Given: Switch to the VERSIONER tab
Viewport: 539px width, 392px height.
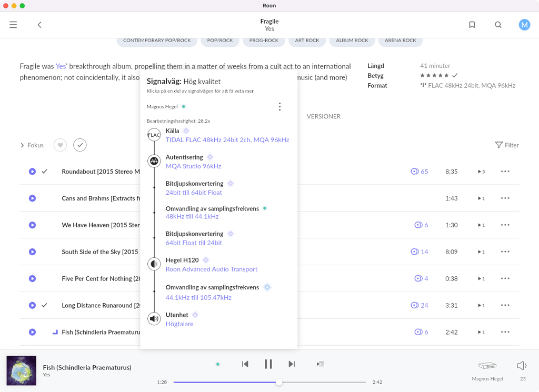Looking at the screenshot, I should pyautogui.click(x=323, y=116).
